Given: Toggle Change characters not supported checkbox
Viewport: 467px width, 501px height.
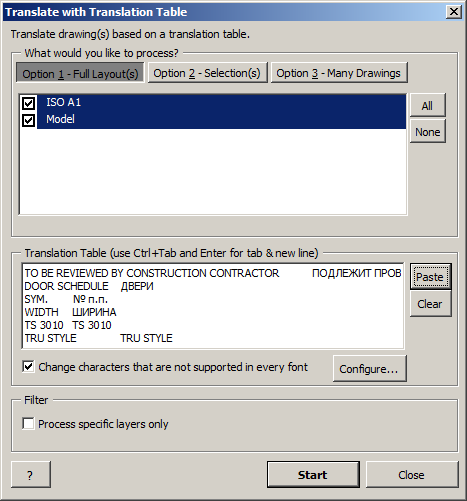Looking at the screenshot, I should tap(28, 367).
